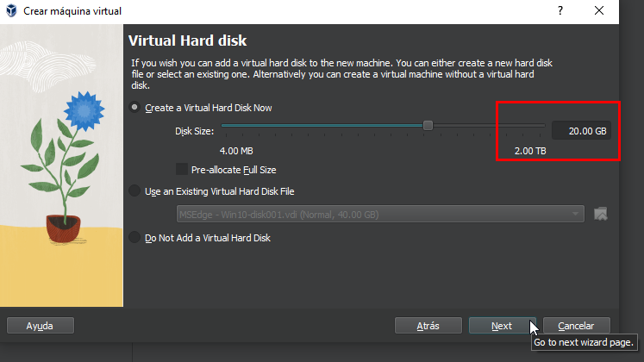The height and width of the screenshot is (362, 644).
Task: Select Do Not Add a Virtual Hard Disk
Action: 134,237
